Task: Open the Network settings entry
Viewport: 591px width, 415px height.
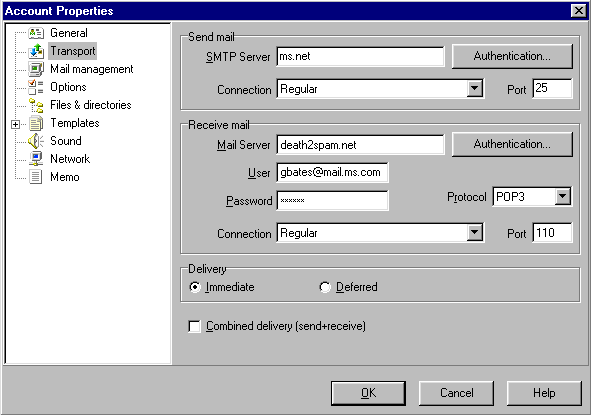Action: click(x=70, y=159)
